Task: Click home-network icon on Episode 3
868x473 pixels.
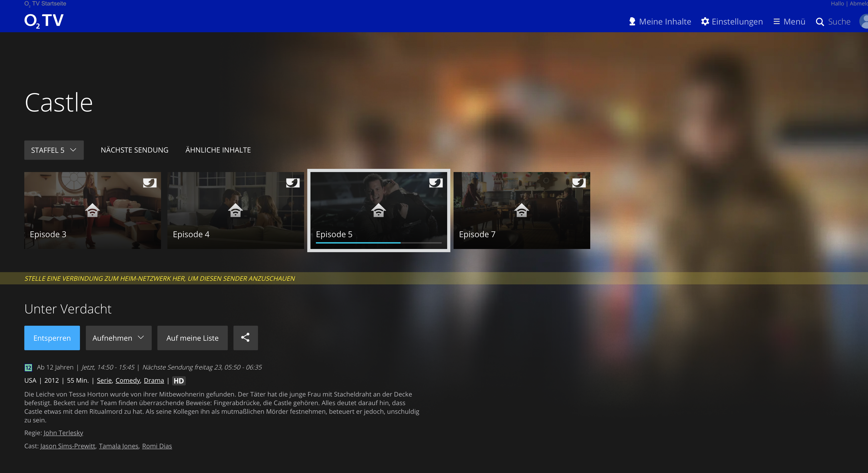Action: pyautogui.click(x=93, y=210)
